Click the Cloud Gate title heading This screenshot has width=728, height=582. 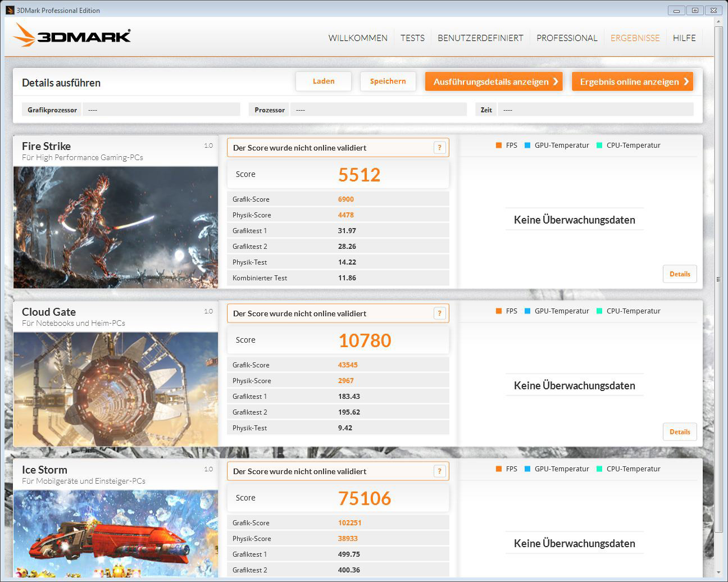pyautogui.click(x=49, y=312)
